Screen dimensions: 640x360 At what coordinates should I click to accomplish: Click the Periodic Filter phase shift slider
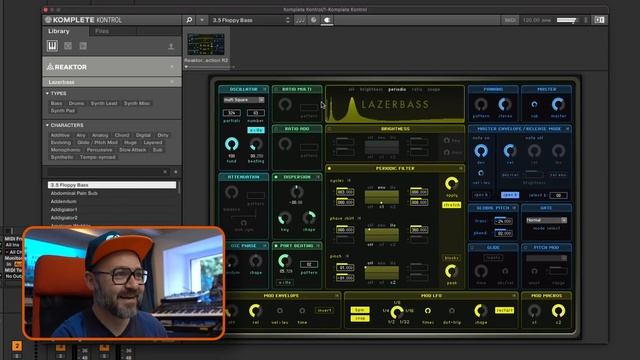[x=381, y=235]
